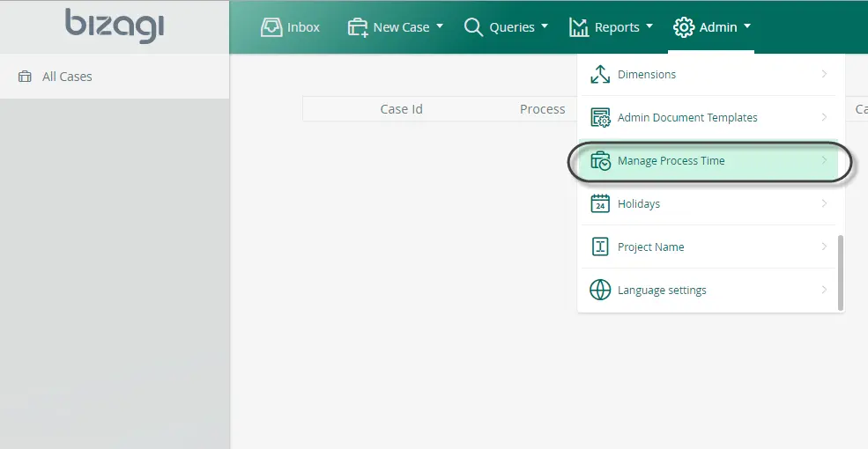868x449 pixels.
Task: Click the New Case briefcase icon
Action: tap(358, 27)
